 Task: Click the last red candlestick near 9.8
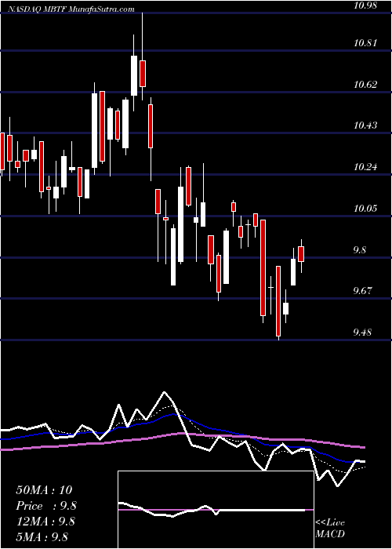[x=301, y=256]
